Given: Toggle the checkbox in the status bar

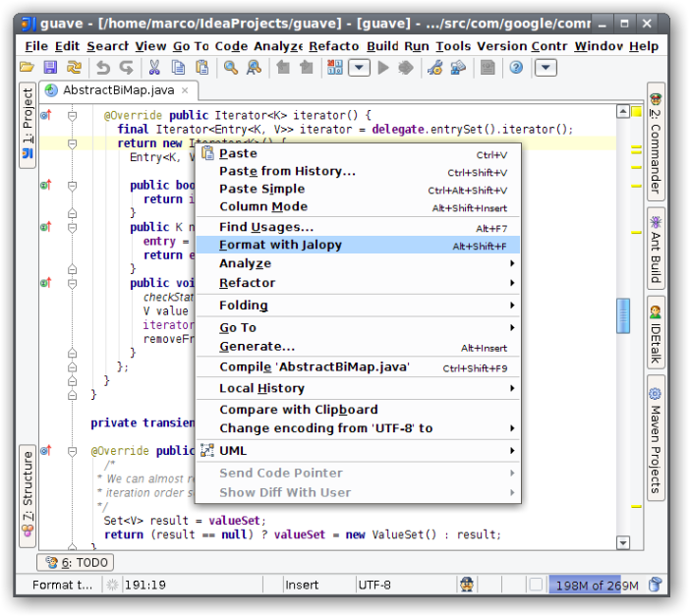Looking at the screenshot, I should [x=536, y=585].
